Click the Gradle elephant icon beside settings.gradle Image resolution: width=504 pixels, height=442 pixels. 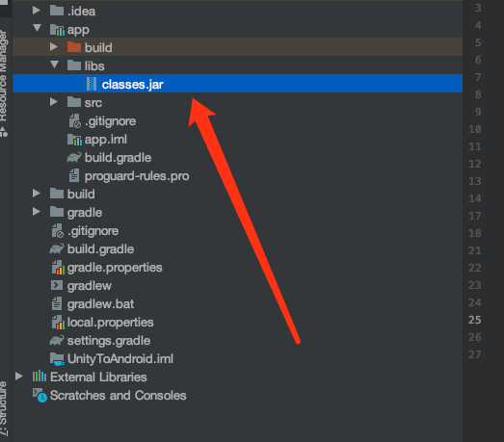57,341
